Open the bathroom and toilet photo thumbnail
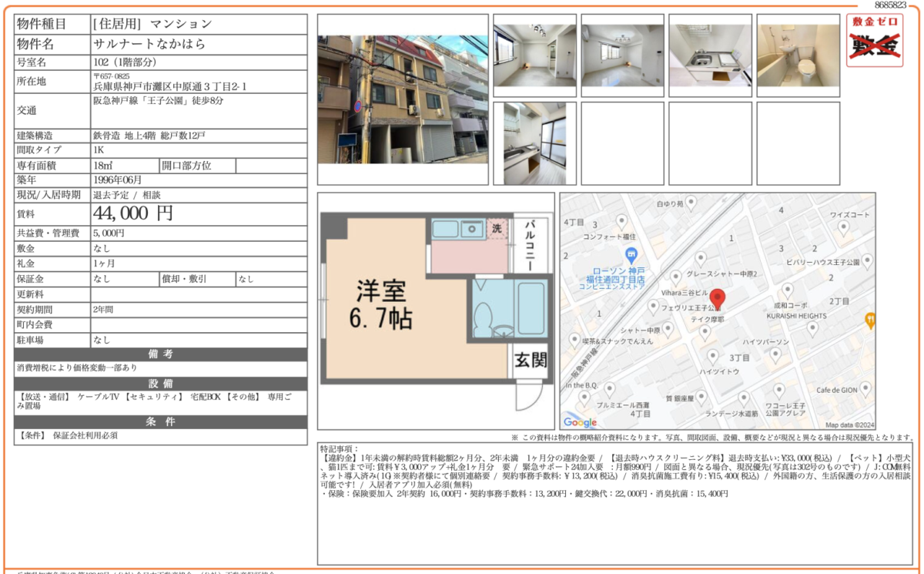 click(798, 55)
